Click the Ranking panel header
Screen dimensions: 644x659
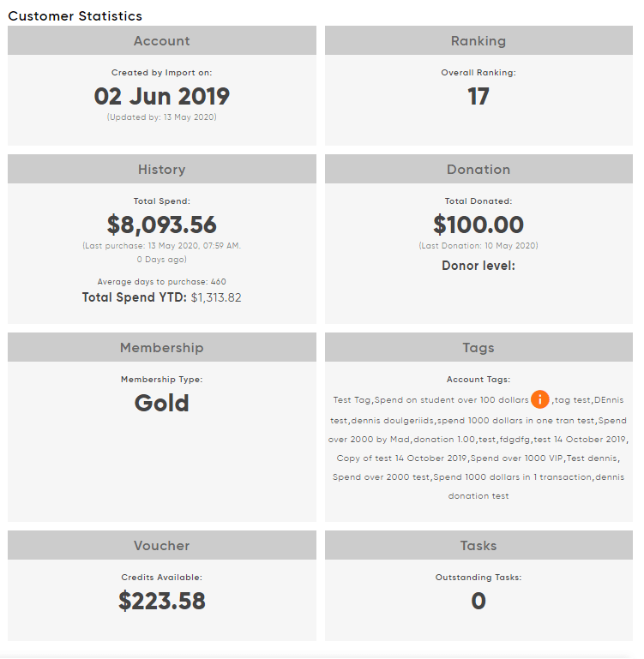pyautogui.click(x=478, y=41)
